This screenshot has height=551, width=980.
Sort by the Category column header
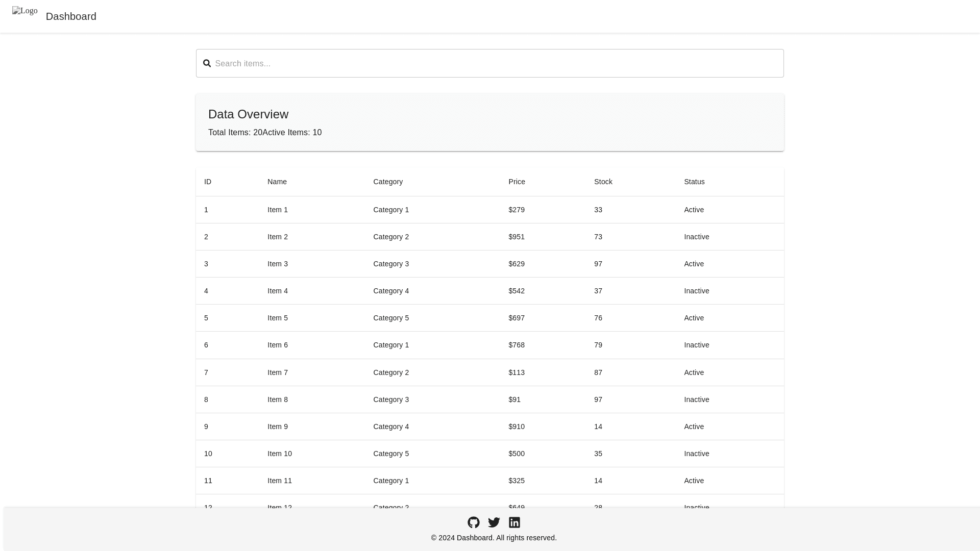[388, 182]
